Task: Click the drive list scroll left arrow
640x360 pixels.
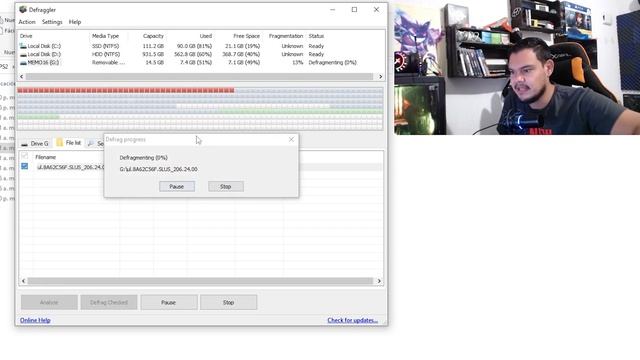Action: pyautogui.click(x=22, y=77)
